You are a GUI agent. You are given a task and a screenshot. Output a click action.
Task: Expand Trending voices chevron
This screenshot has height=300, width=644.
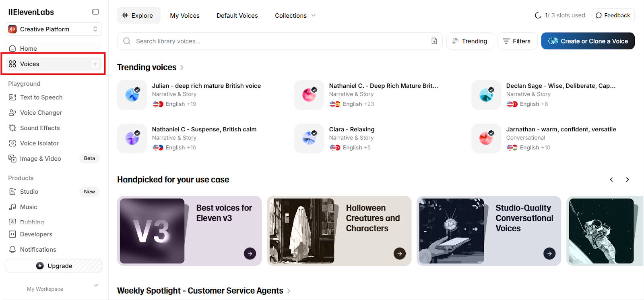pos(182,68)
